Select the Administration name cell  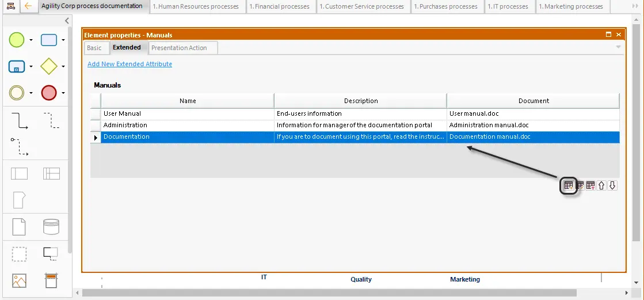pos(188,125)
